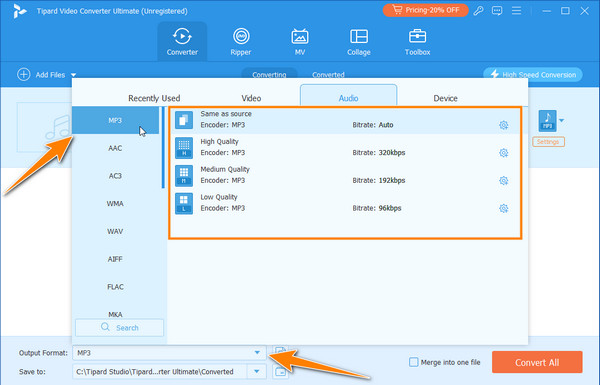Open the Converted tab
Viewport: 600px width, 385px height.
pos(328,74)
